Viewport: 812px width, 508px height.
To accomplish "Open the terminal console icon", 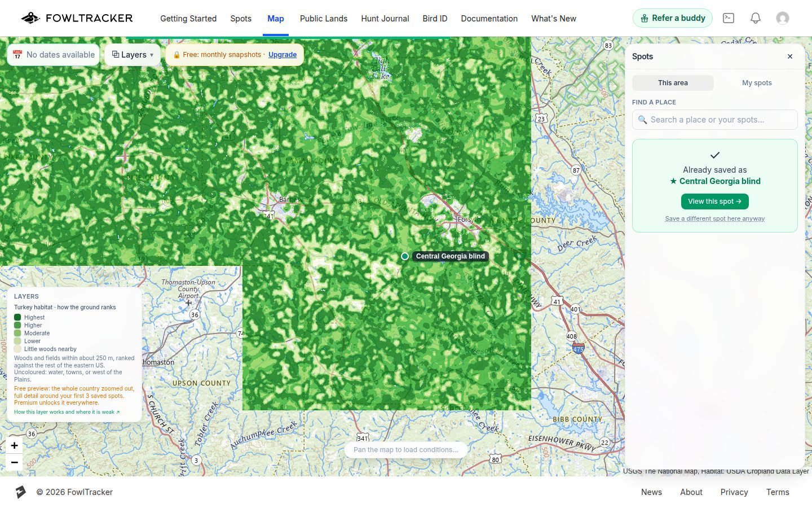I will tap(729, 18).
